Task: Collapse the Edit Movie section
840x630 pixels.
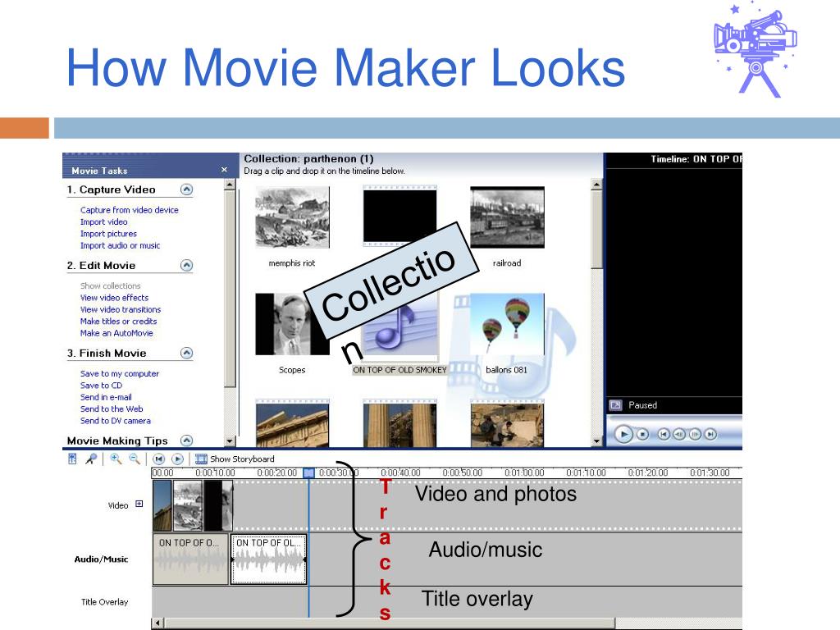Action: coord(186,266)
